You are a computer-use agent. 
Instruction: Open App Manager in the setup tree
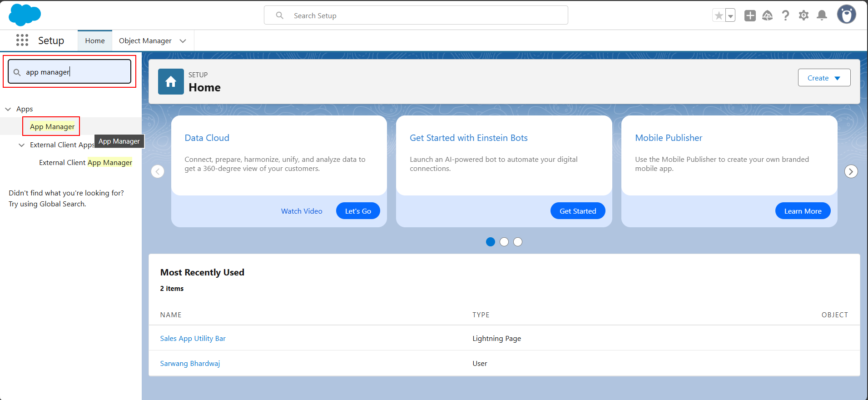[52, 126]
